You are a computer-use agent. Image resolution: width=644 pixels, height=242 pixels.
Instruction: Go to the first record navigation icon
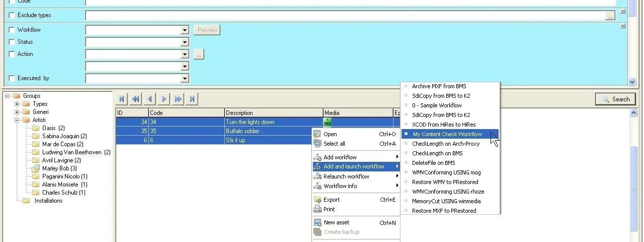(122, 99)
